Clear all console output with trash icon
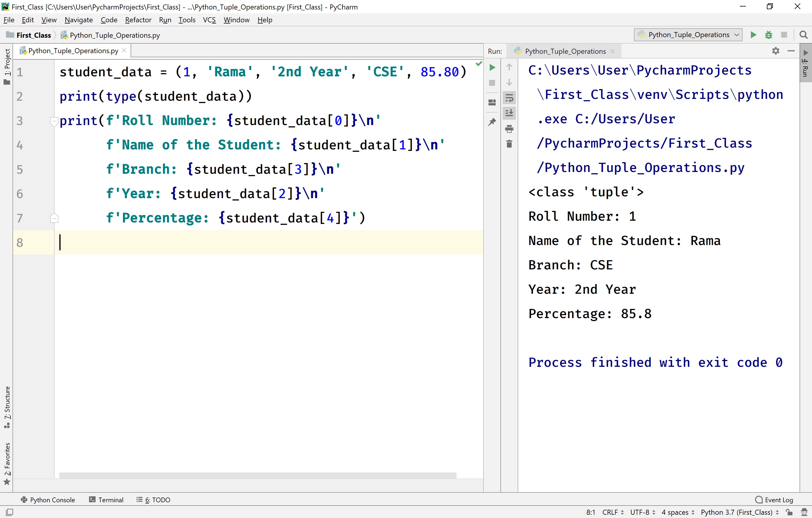The image size is (812, 518). pos(509,143)
